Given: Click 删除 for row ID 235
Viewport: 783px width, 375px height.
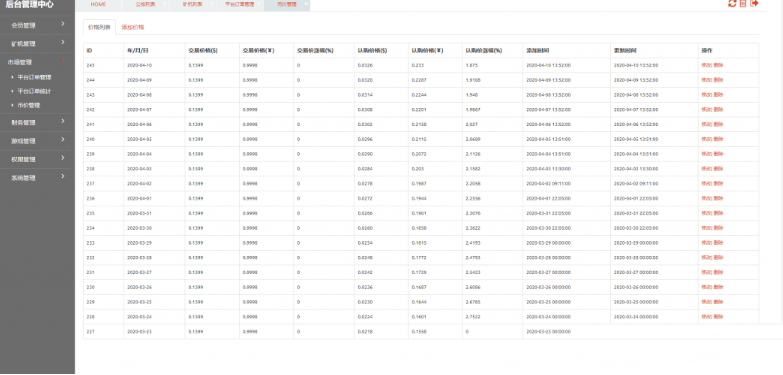Looking at the screenshot, I should [x=718, y=213].
